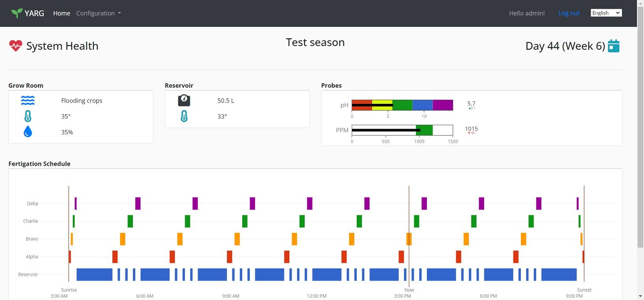Click the Grow Room humidity droplet icon
The width and height of the screenshot is (644, 300).
coord(28,132)
